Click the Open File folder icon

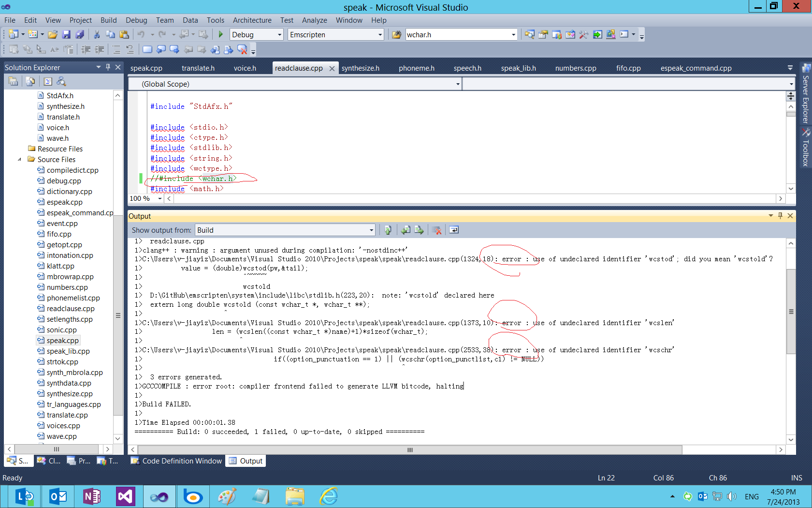[53, 34]
